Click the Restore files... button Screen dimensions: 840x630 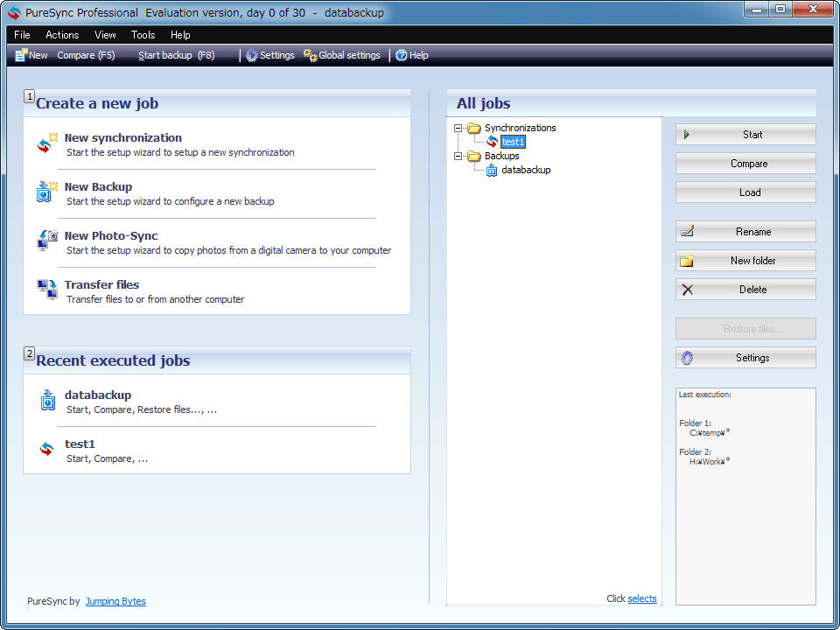745,329
